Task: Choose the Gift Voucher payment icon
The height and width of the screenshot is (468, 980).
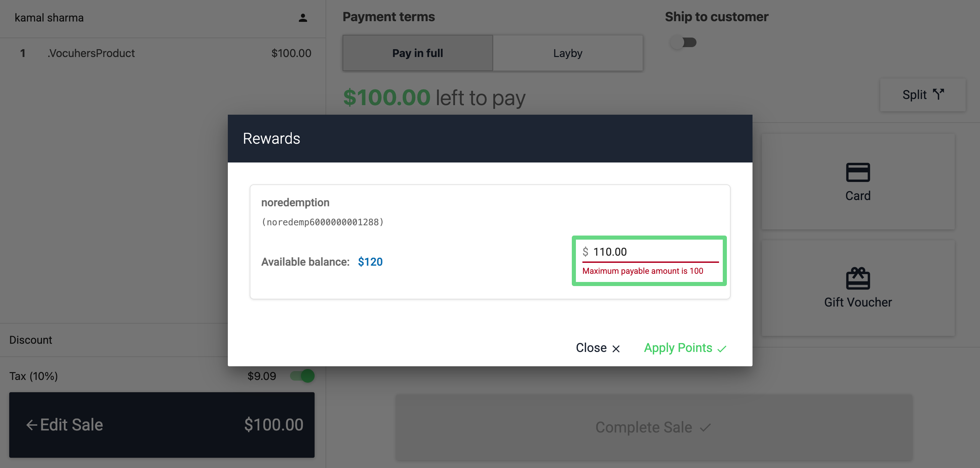Action: pyautogui.click(x=857, y=279)
